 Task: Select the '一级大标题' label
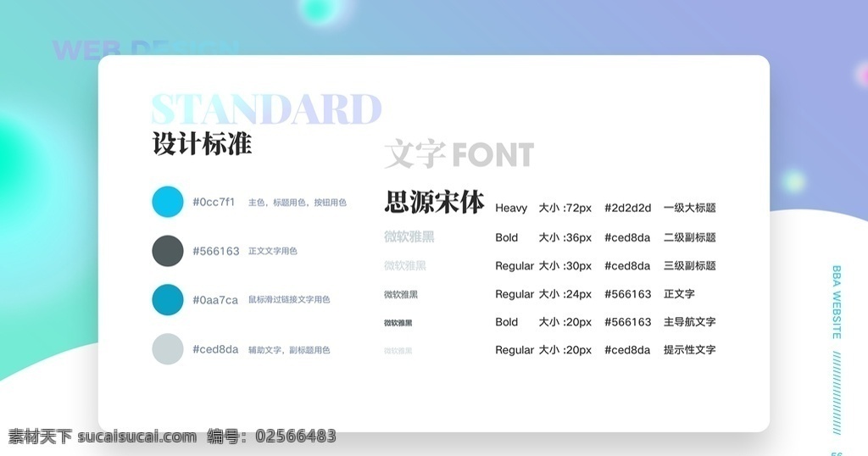690,208
